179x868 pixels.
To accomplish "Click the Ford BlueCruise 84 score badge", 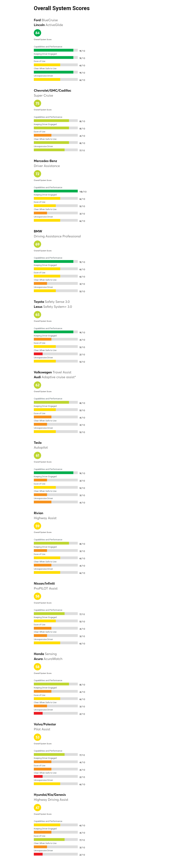I will 37,33.
